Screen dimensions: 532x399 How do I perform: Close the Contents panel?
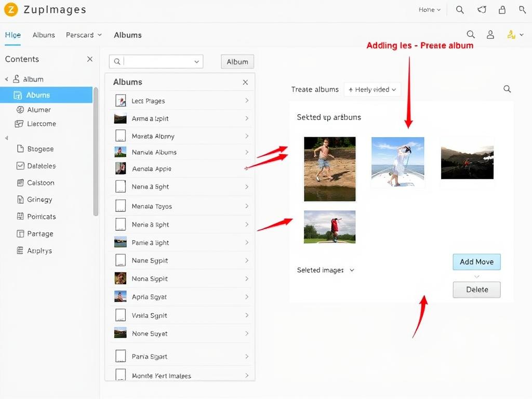[90, 59]
